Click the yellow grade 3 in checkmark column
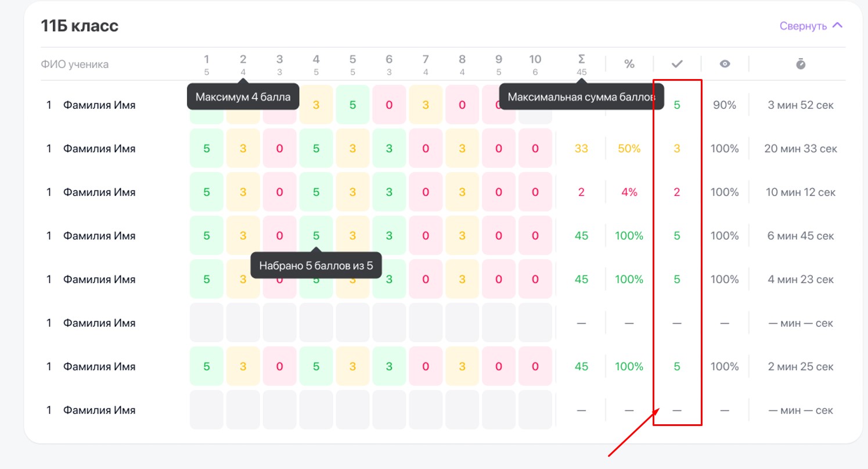 (676, 149)
